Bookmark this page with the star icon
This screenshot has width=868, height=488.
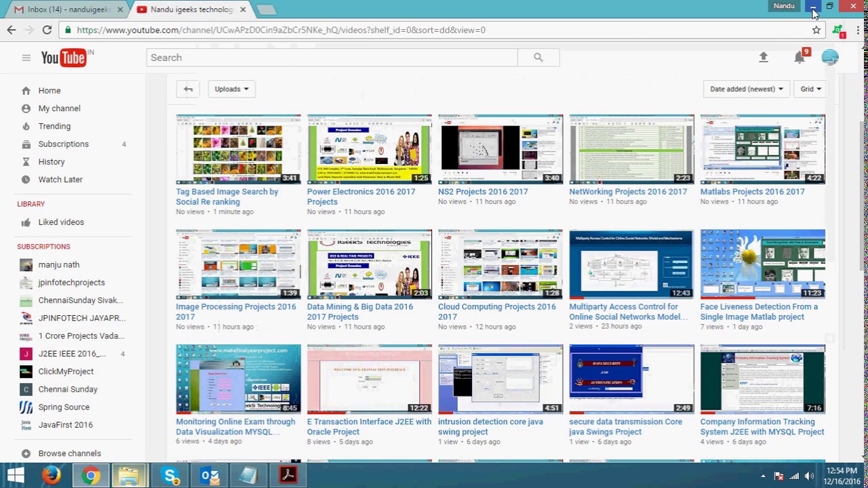pos(816,30)
